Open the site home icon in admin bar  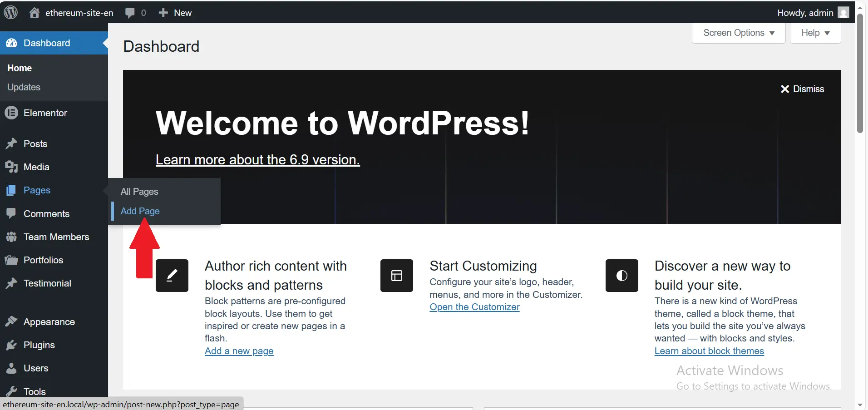tap(35, 13)
